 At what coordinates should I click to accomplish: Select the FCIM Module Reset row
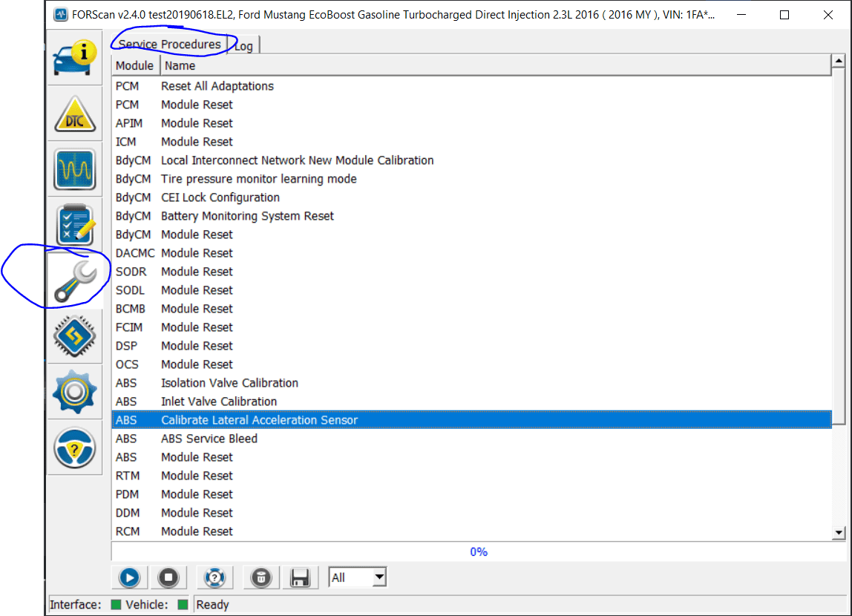[472, 327]
